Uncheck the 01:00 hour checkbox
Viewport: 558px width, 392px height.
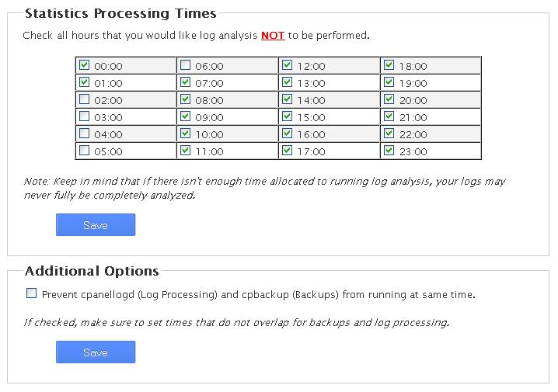84,82
